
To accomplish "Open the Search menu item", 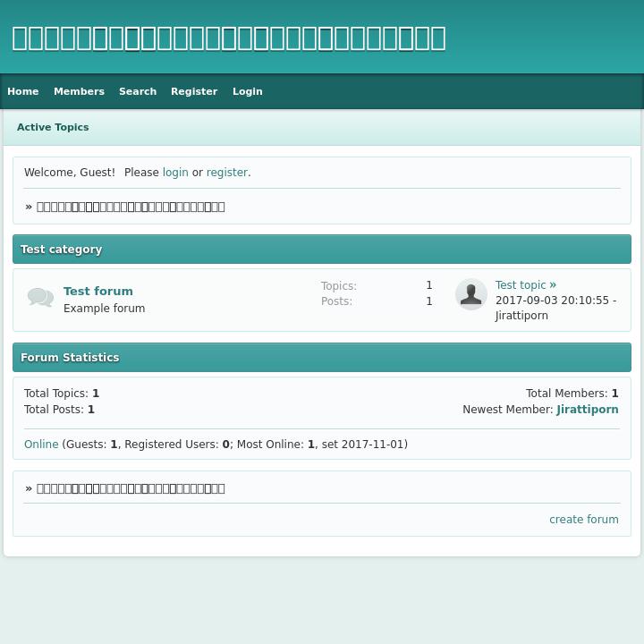I will (x=138, y=91).
